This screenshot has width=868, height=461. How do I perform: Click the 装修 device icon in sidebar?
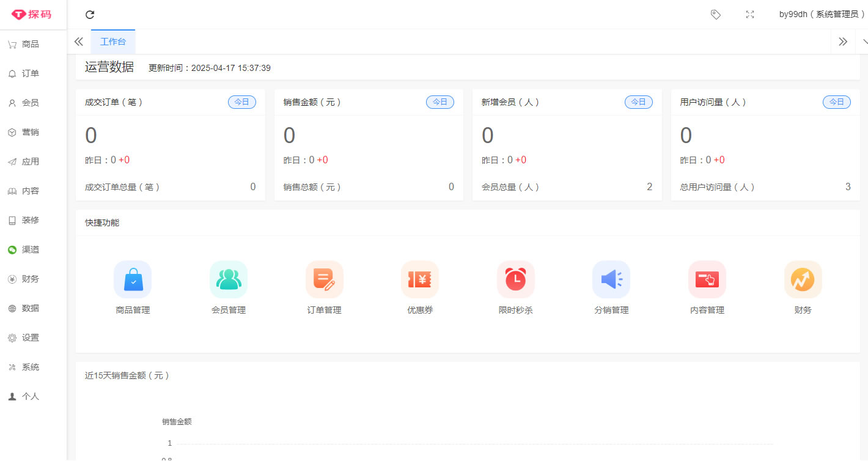coord(12,221)
